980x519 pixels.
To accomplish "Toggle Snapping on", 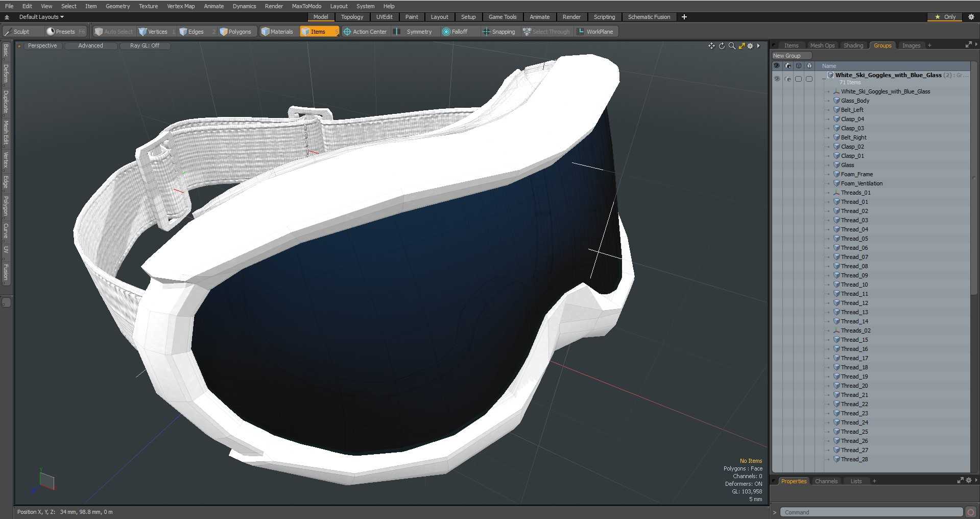I will pos(499,32).
